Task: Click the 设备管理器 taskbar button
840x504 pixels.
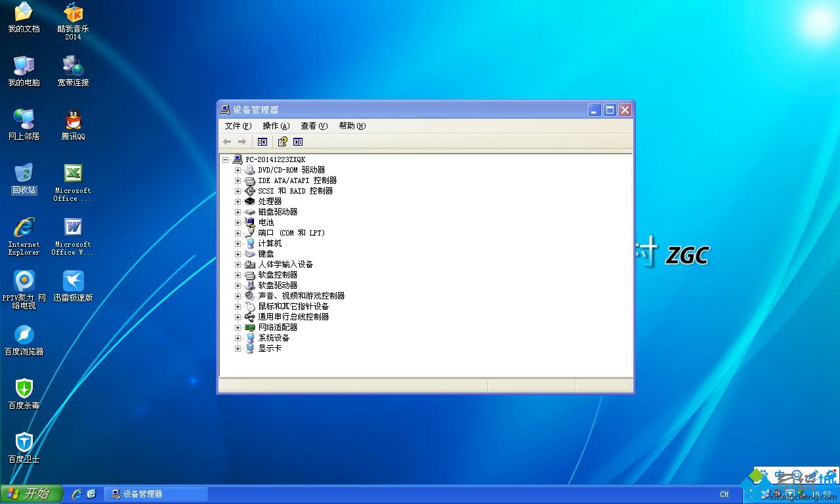Action: pos(156,493)
